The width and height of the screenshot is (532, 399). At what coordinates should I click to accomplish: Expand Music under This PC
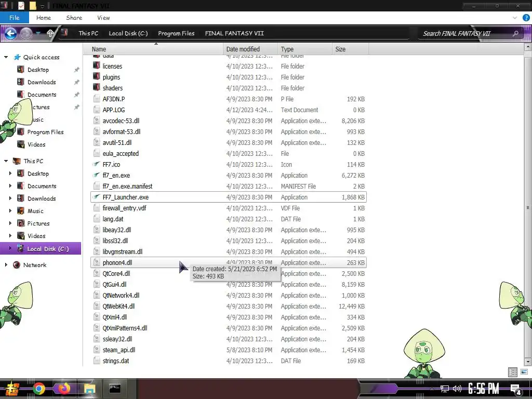pos(10,211)
